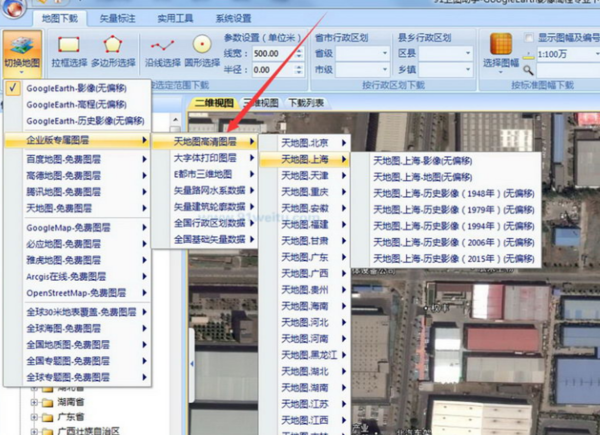Select the 多边形选择 polygon selection tool
Viewport: 600px width, 435px height.
(113, 52)
